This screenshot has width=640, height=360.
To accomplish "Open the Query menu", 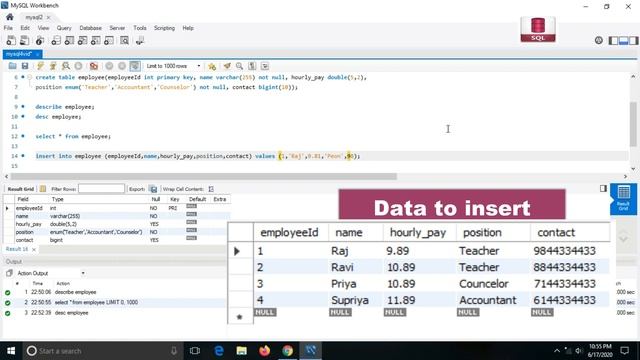I will [x=64, y=28].
